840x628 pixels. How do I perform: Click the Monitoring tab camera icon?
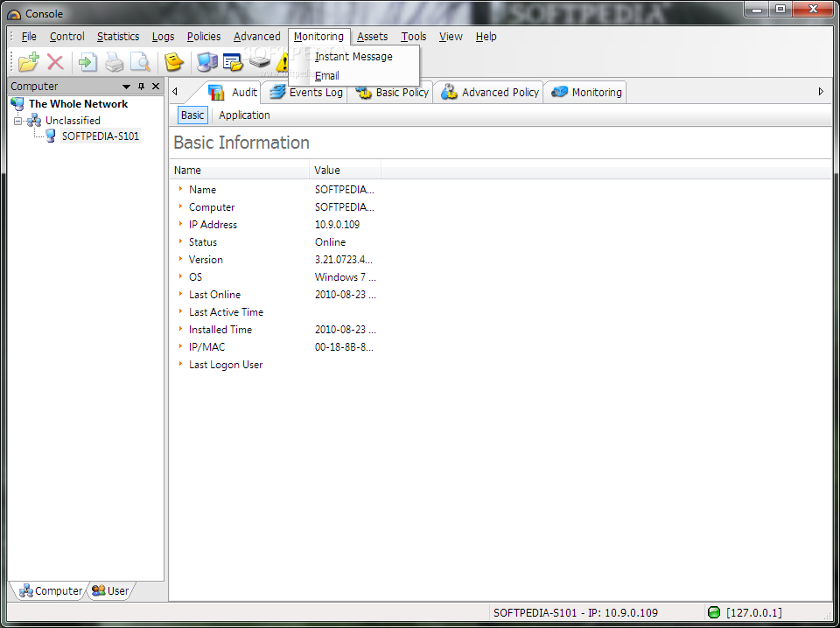click(x=559, y=92)
